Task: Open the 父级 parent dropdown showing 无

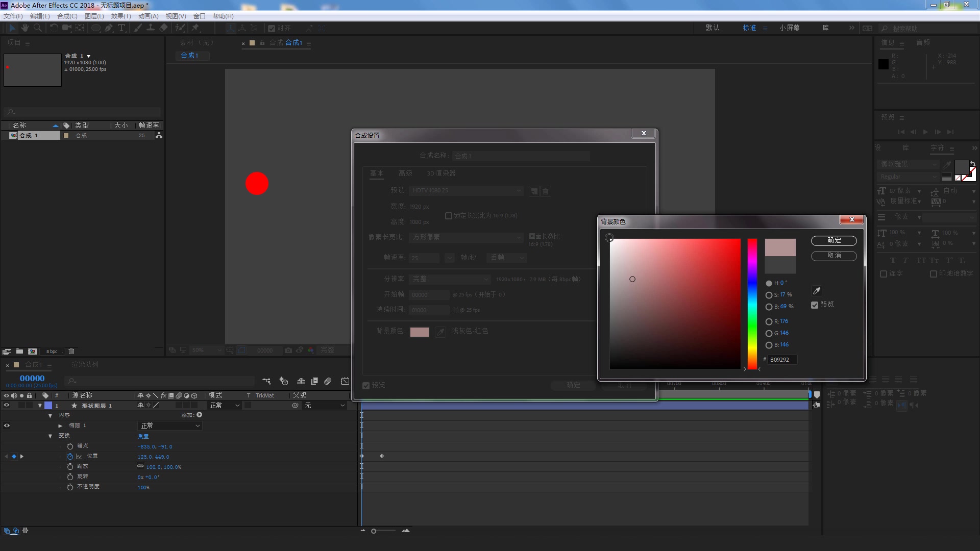Action: coord(325,406)
